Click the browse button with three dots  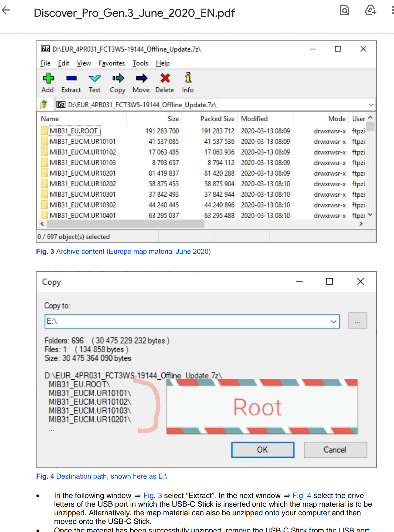coord(358,321)
